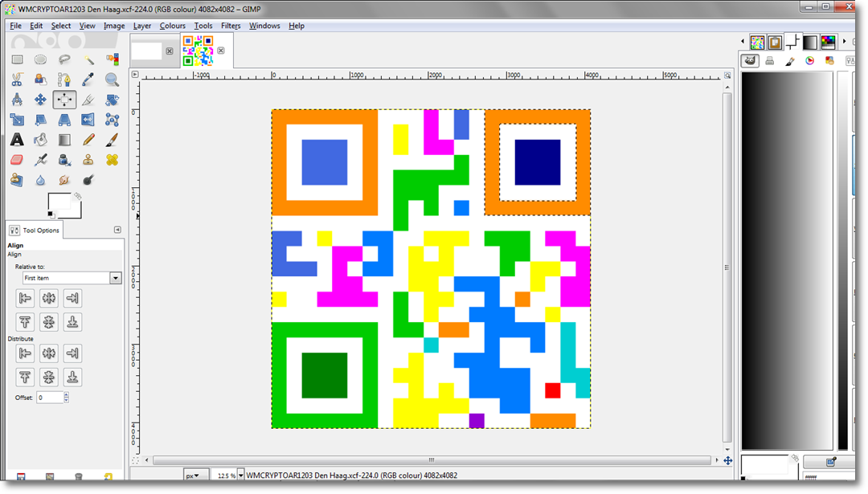The height and width of the screenshot is (494, 868).
Task: Select the Dodge/Burn tool
Action: [x=88, y=180]
